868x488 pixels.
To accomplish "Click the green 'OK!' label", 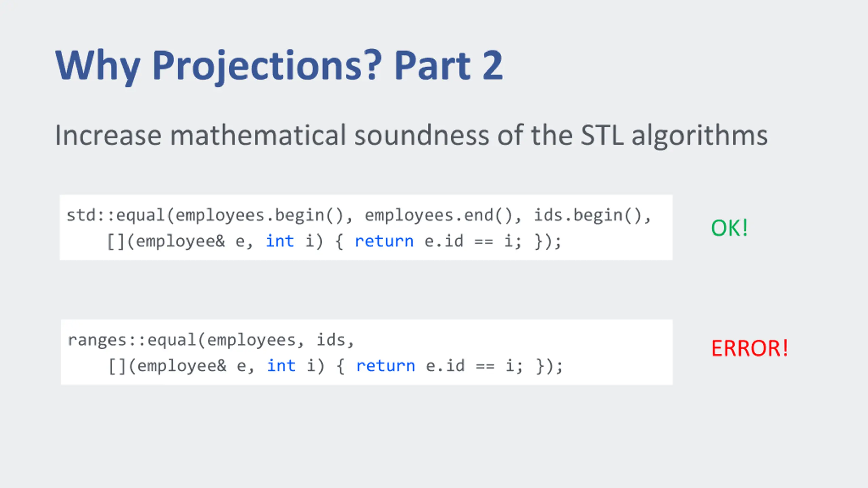I will (729, 227).
